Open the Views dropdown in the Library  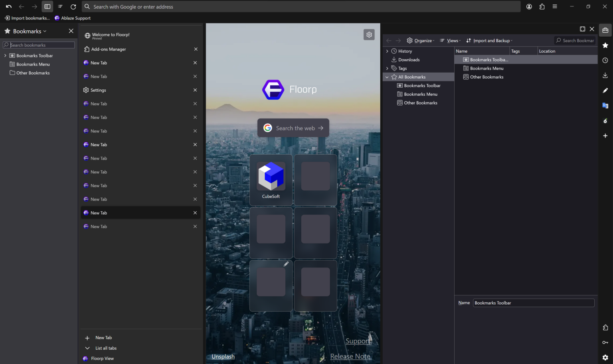tap(450, 40)
